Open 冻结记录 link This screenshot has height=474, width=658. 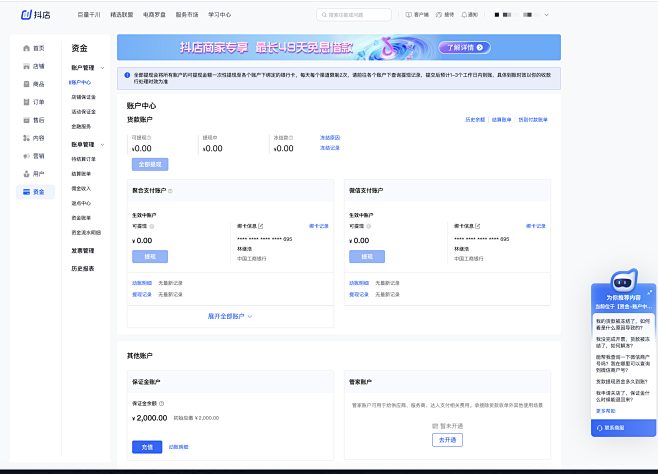click(x=330, y=148)
